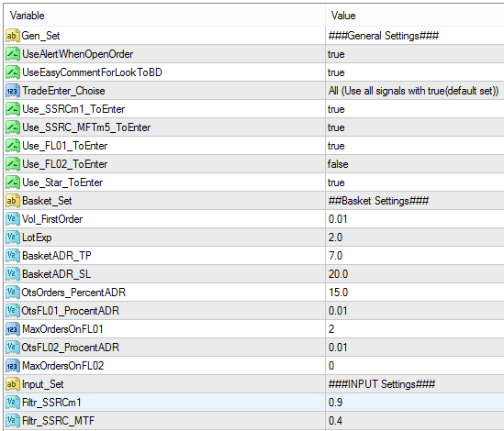Select the BasketADR_SL variable name
This screenshot has height=431, width=504.
tap(56, 274)
